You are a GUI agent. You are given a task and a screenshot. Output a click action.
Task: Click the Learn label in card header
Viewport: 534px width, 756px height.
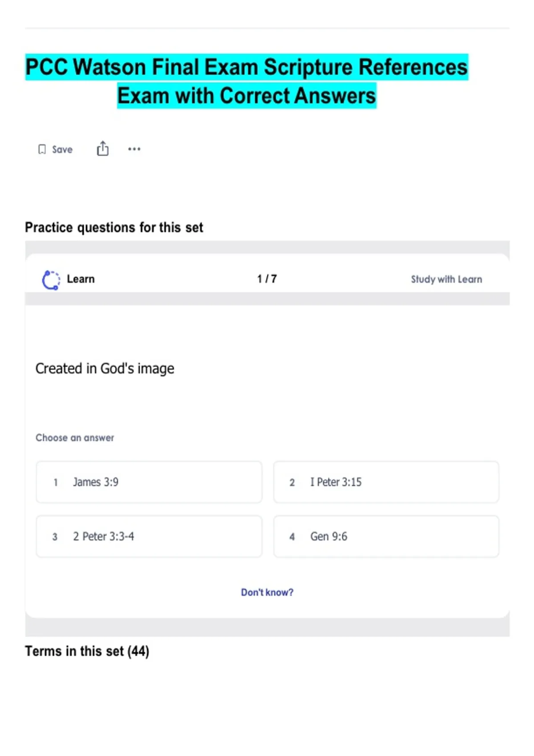coord(81,279)
